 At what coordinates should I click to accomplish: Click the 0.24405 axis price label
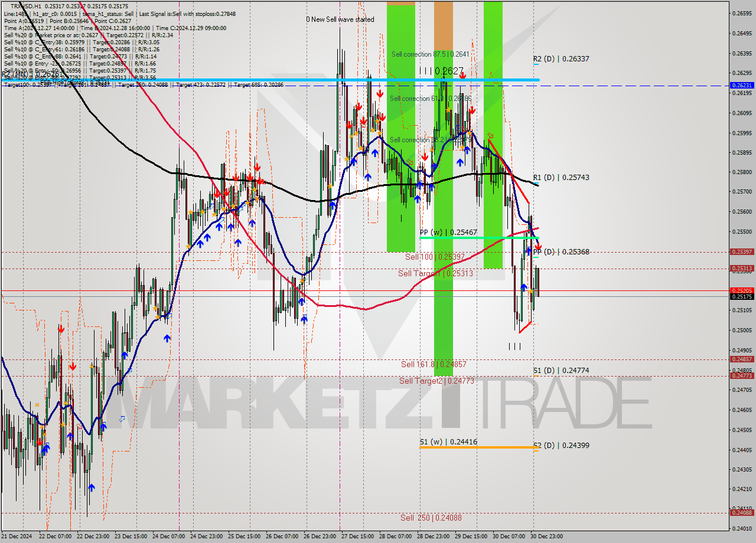click(742, 449)
